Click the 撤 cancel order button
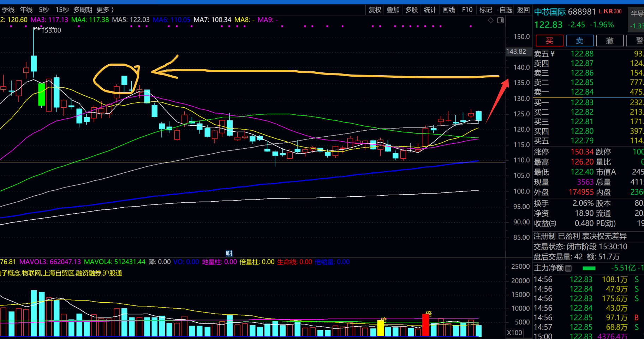This screenshot has width=644, height=339. pyautogui.click(x=610, y=41)
